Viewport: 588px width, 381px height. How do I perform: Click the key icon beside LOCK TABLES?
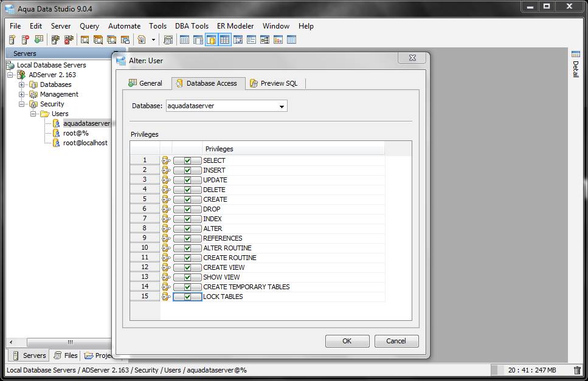click(x=166, y=297)
